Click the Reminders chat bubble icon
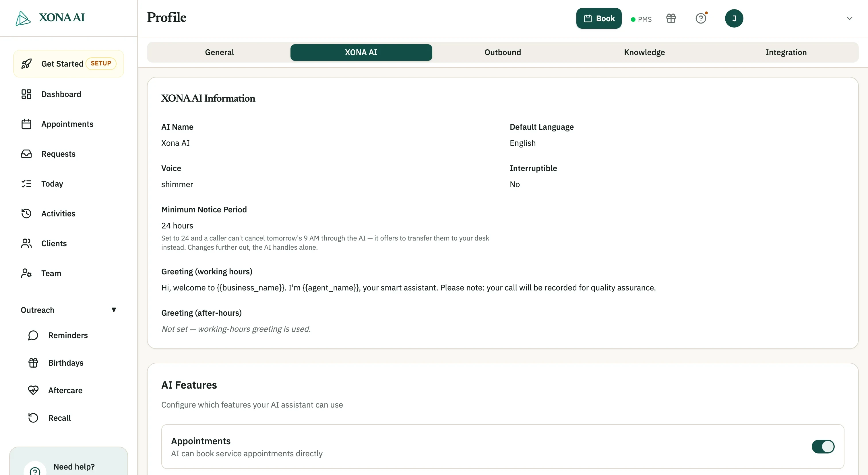 tap(33, 335)
